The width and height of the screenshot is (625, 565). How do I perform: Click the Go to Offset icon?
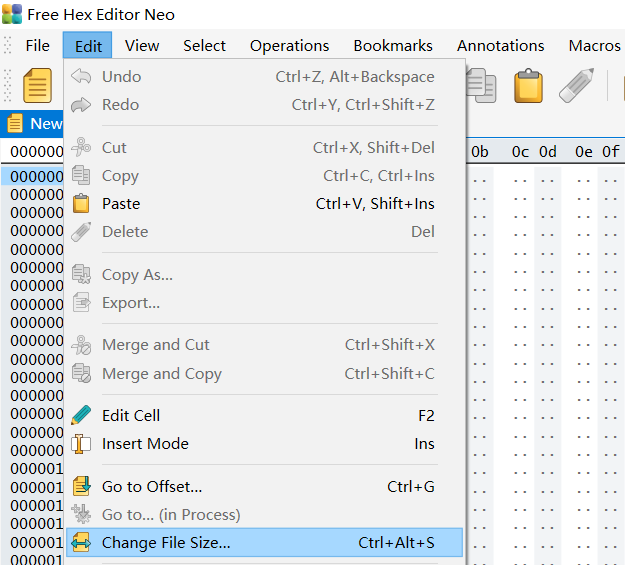81,486
